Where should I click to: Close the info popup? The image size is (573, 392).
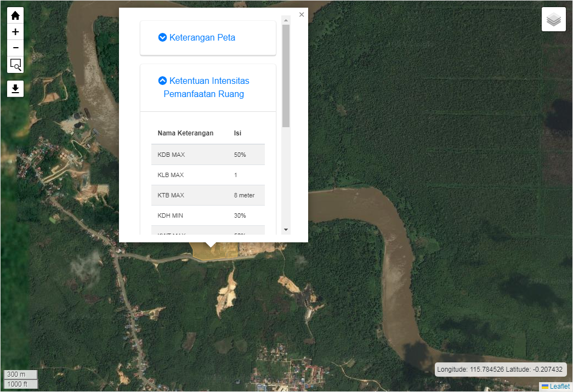click(302, 15)
